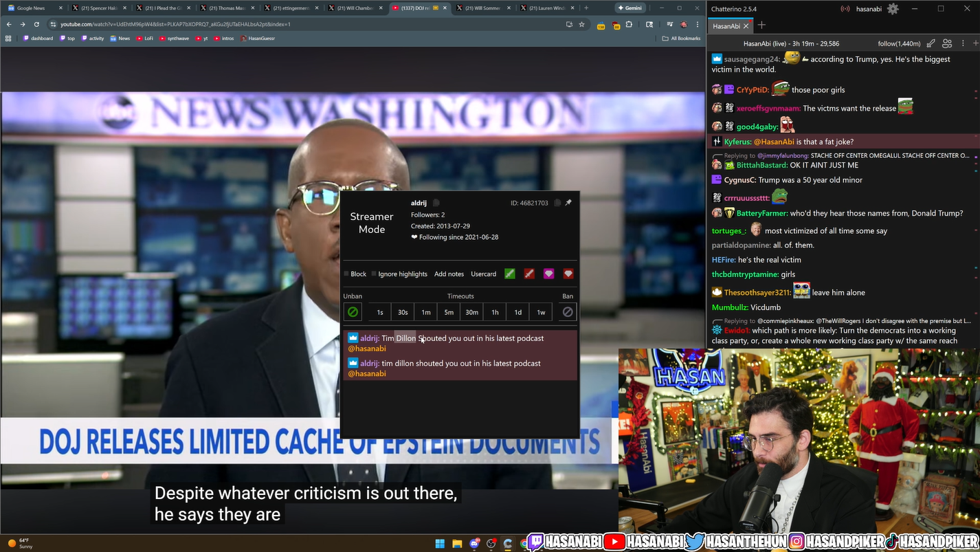This screenshot has width=980, height=552.
Task: Close the HasanAbi chat tab
Action: [746, 26]
